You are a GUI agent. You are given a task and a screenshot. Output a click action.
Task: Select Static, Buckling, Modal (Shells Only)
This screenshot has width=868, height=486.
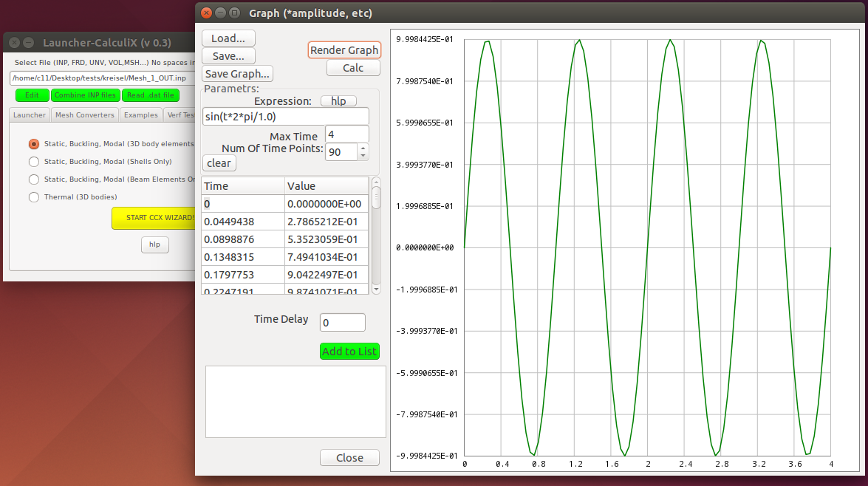coord(33,161)
